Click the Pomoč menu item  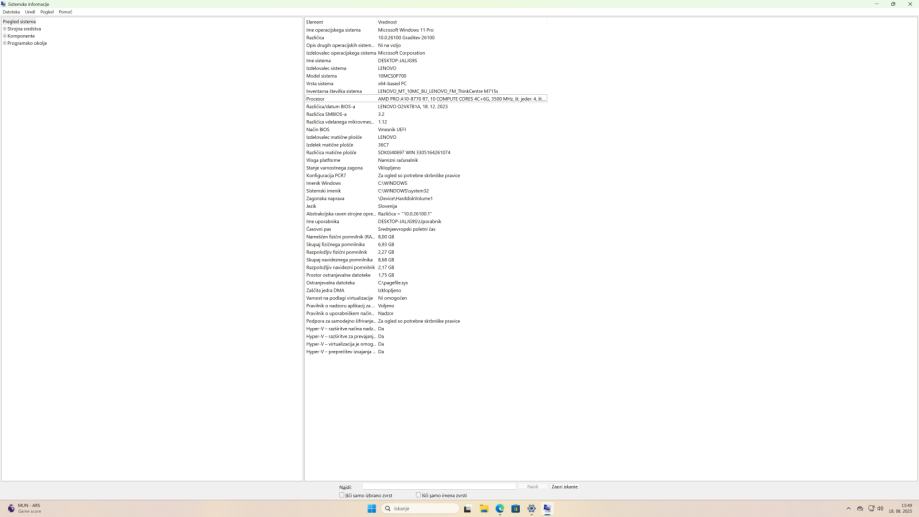pyautogui.click(x=65, y=12)
